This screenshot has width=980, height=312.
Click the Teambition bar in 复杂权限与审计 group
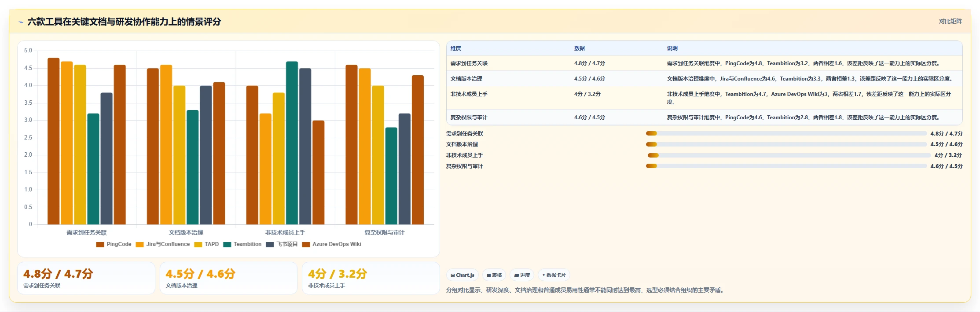(x=391, y=176)
